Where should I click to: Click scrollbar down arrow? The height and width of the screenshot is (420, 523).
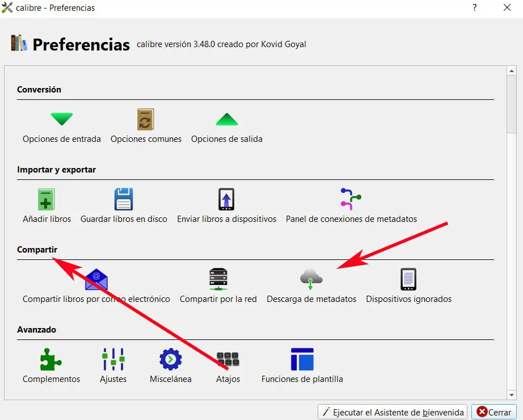pyautogui.click(x=511, y=395)
